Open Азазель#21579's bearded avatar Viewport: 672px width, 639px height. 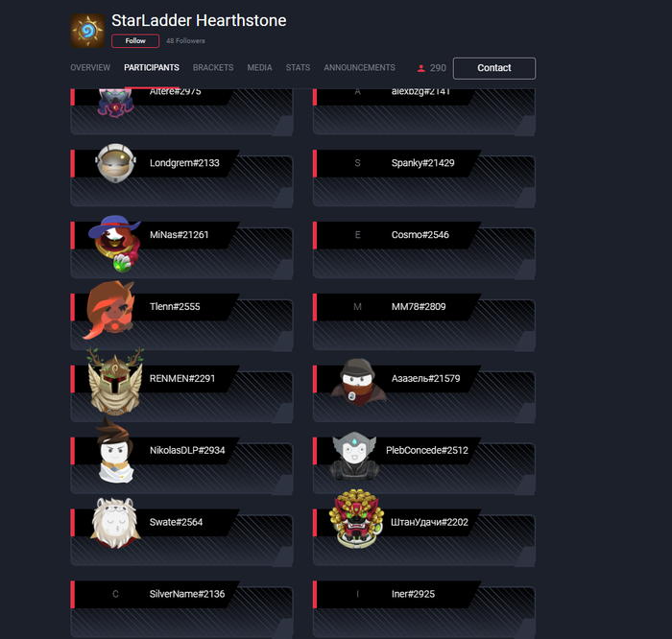click(358, 382)
